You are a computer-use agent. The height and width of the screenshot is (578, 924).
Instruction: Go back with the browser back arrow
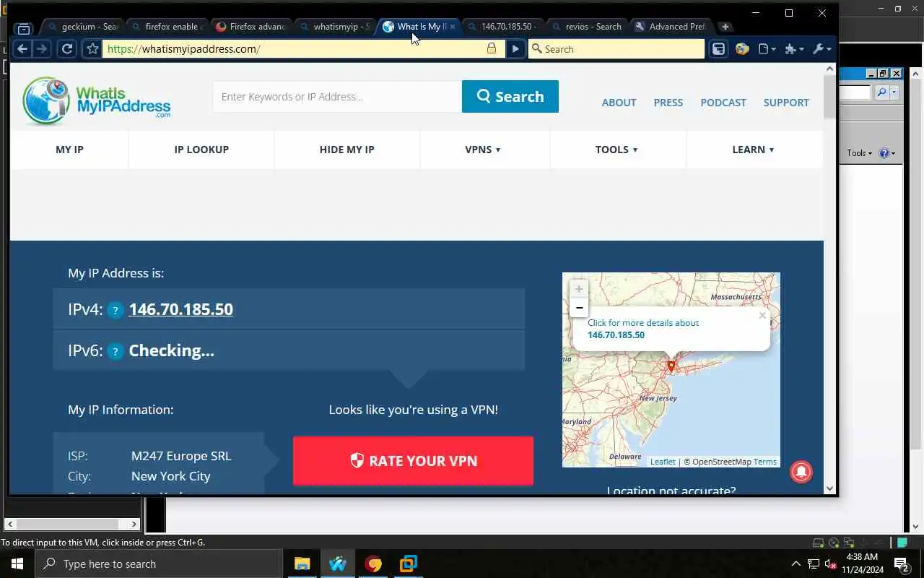tap(22, 48)
